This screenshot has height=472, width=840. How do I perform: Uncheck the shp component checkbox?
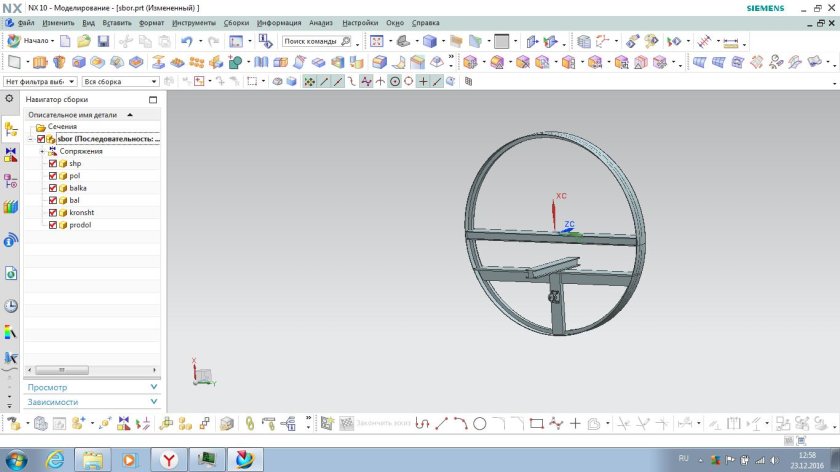(53, 163)
